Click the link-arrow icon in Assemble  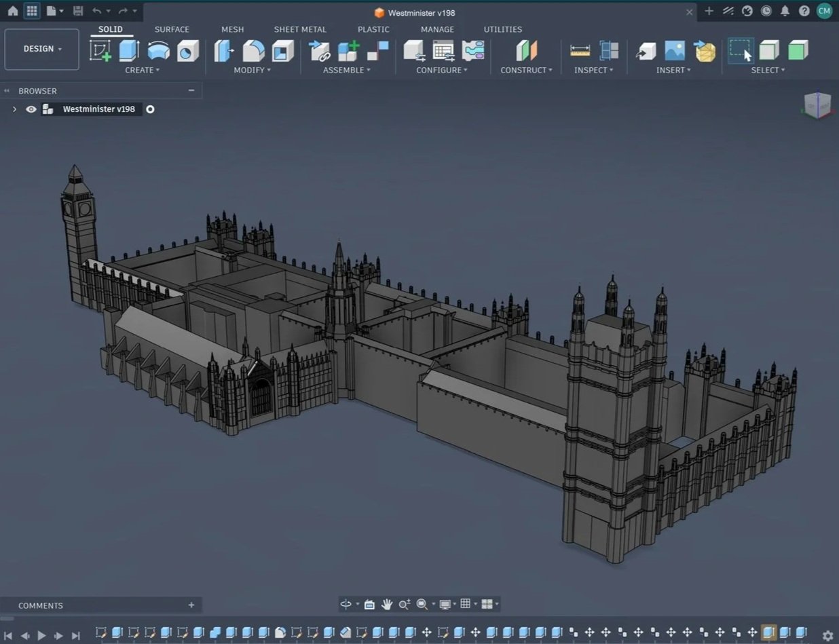point(319,51)
